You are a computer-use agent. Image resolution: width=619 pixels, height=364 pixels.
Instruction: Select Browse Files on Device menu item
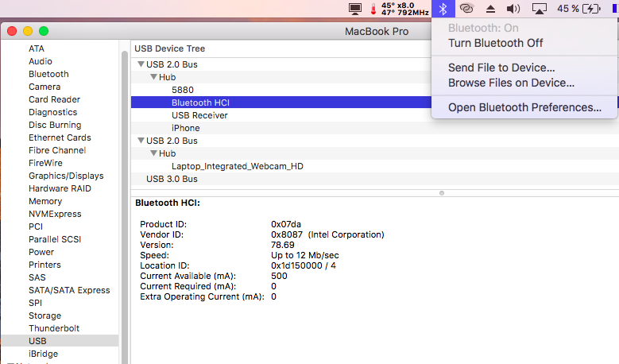[511, 83]
